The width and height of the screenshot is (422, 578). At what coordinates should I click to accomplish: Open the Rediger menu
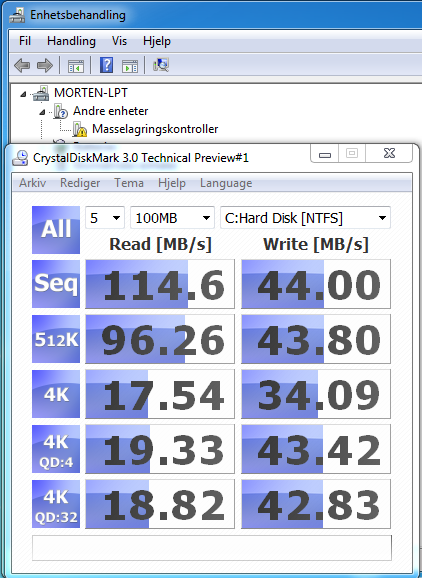pyautogui.click(x=80, y=183)
